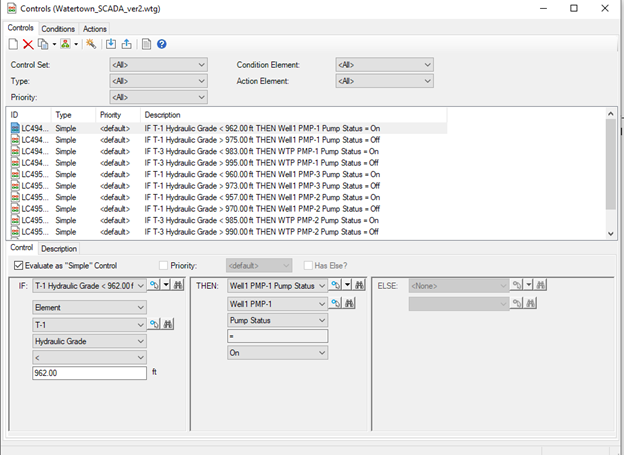
Task: Click the row icon for the T-1 < 962.00 ft control
Action: (x=15, y=128)
